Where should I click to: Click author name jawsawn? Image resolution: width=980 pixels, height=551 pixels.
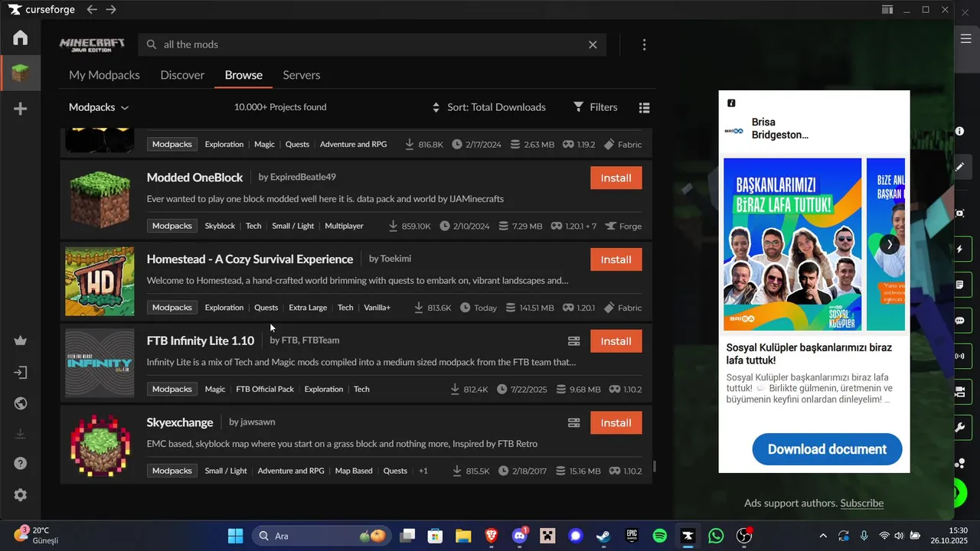click(258, 422)
